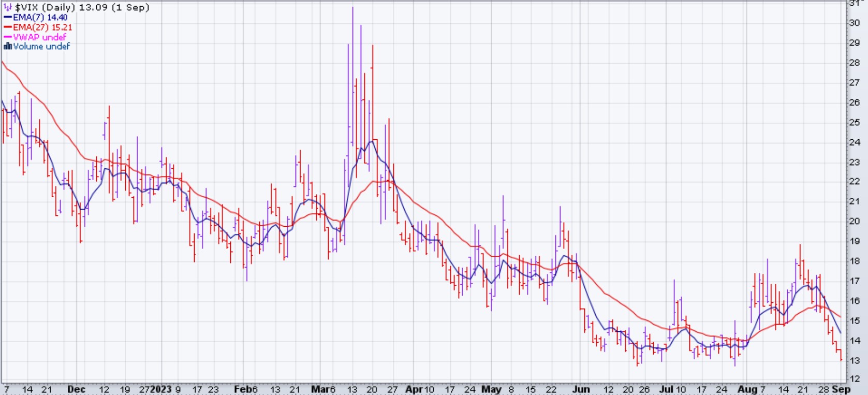Click the Volume bars icon in the legend
Image resolution: width=868 pixels, height=395 pixels.
8,47
